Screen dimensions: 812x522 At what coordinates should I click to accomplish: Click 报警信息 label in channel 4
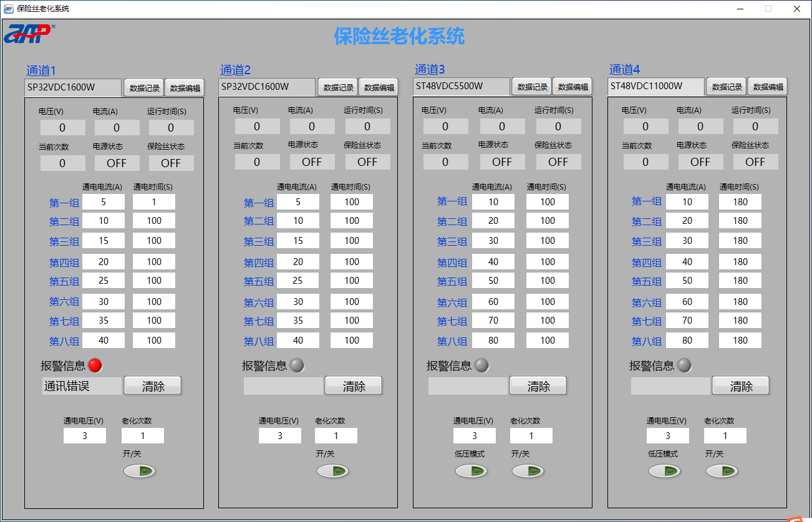[x=652, y=365]
